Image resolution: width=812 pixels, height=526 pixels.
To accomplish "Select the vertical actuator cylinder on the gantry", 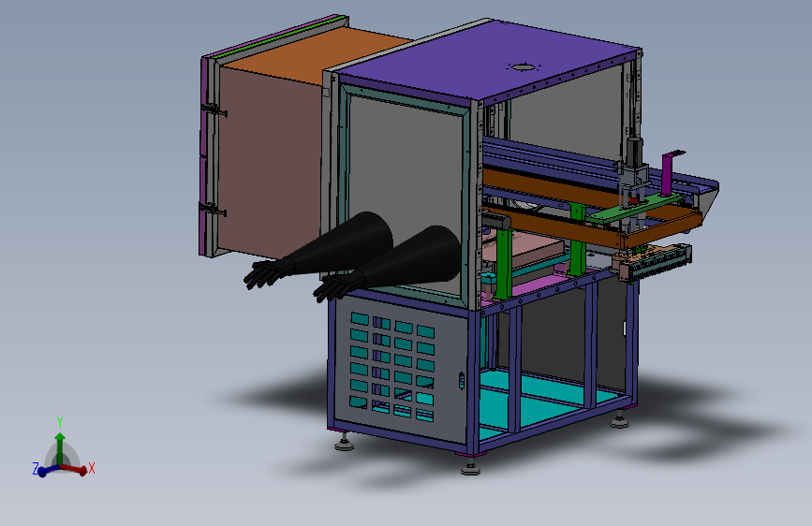I will click(635, 152).
